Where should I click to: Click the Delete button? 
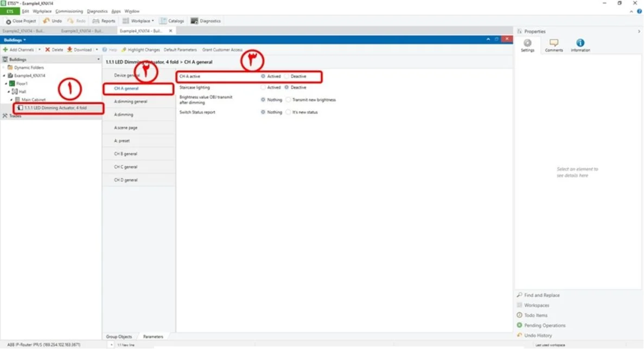tap(54, 50)
